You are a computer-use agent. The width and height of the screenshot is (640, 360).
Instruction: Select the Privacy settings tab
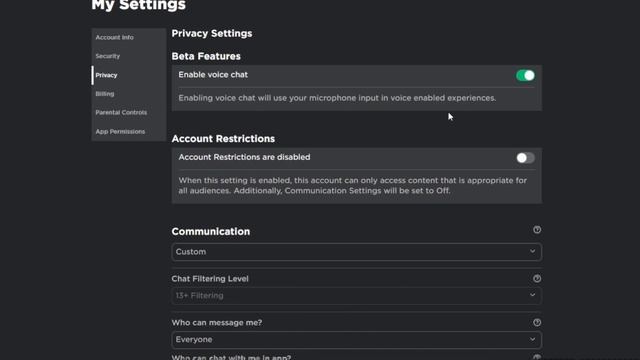pyautogui.click(x=129, y=75)
